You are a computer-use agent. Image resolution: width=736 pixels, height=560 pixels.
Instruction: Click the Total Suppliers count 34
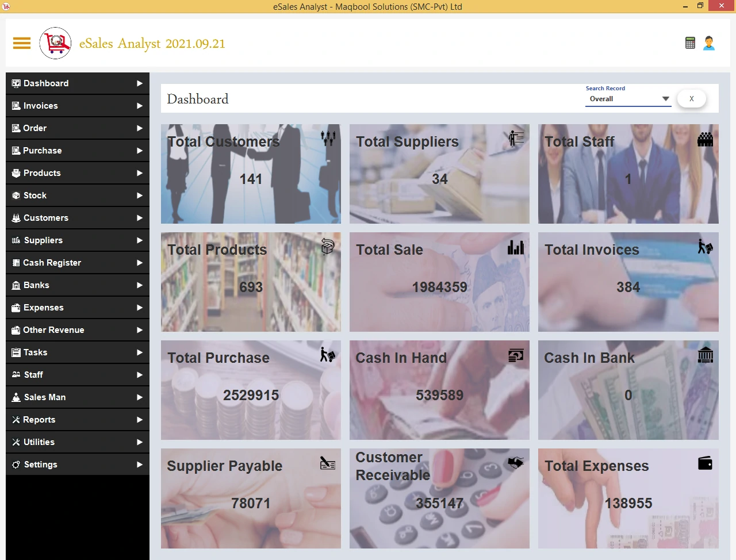(440, 179)
